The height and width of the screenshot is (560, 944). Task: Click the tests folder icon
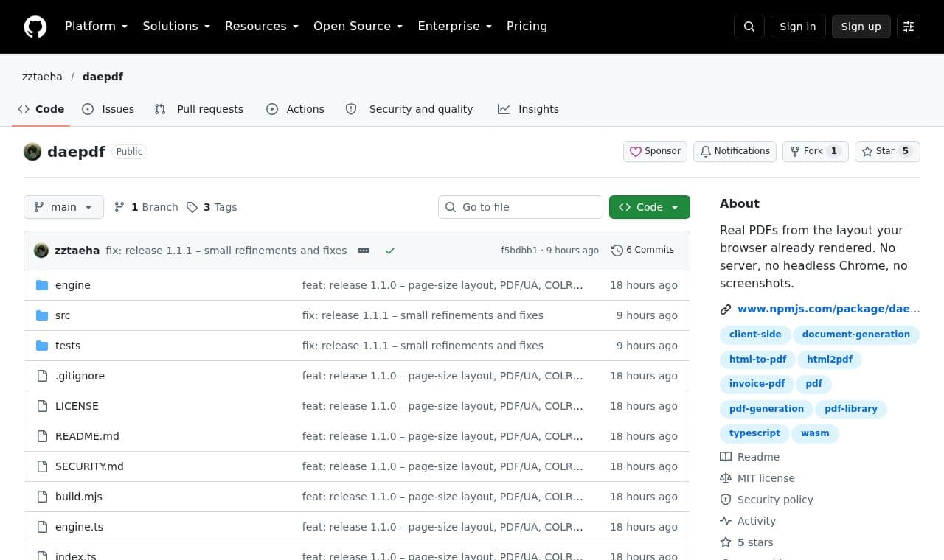(42, 346)
